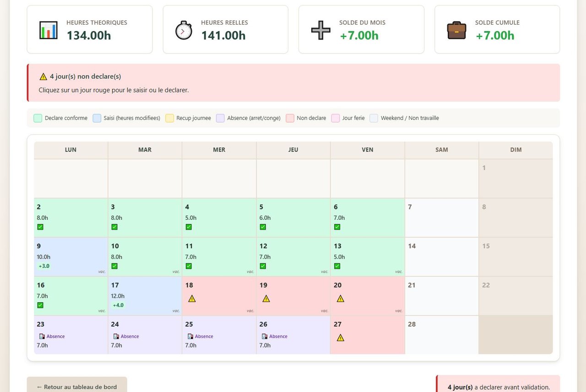Open the Absence label on day 26
The height and width of the screenshot is (392, 586).
[278, 336]
